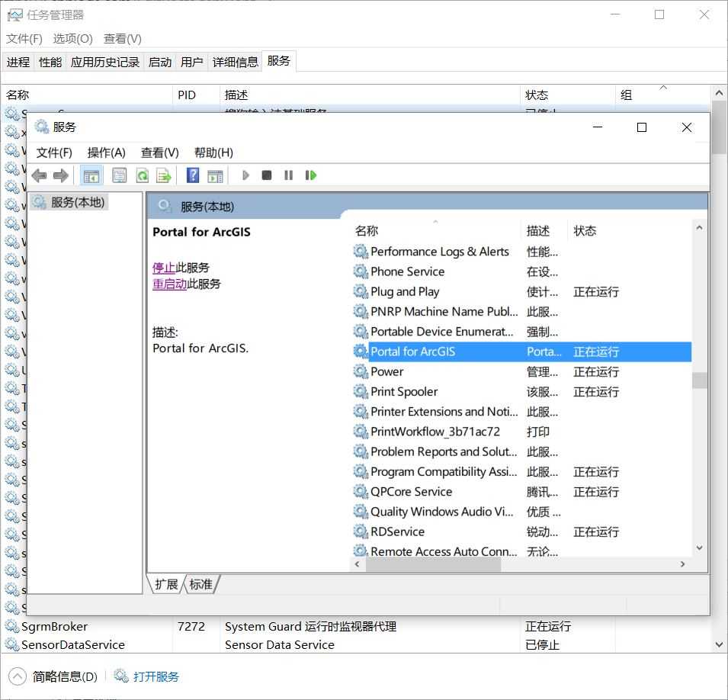Select the Portal for ArcGIS service row

coord(522,352)
